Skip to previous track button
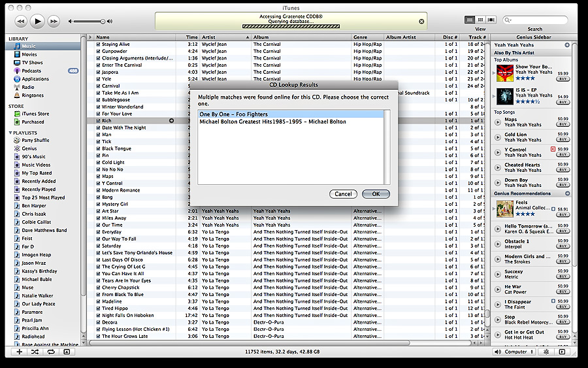 coord(21,22)
